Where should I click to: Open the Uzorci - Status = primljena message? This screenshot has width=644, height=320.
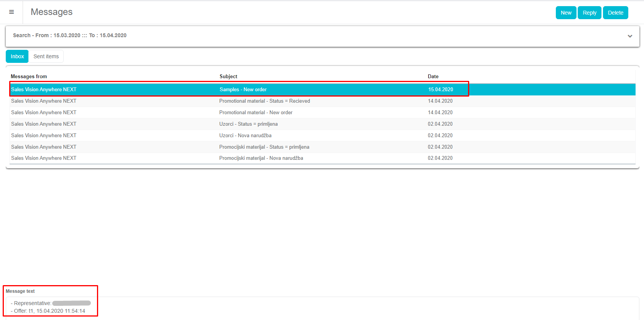[x=248, y=124]
